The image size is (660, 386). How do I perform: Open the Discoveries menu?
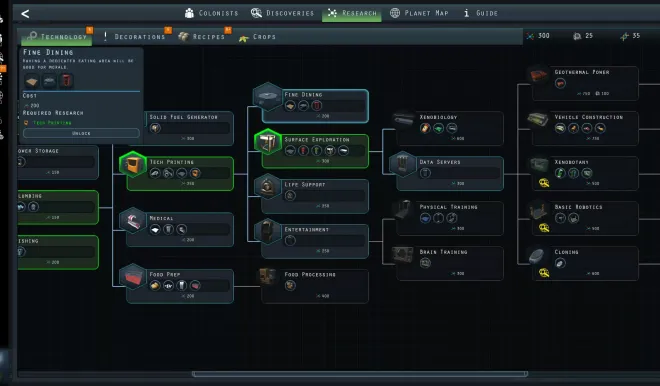(x=282, y=13)
